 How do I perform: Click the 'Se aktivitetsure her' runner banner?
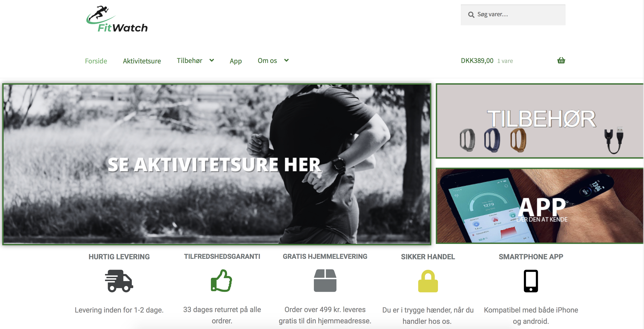(217, 164)
